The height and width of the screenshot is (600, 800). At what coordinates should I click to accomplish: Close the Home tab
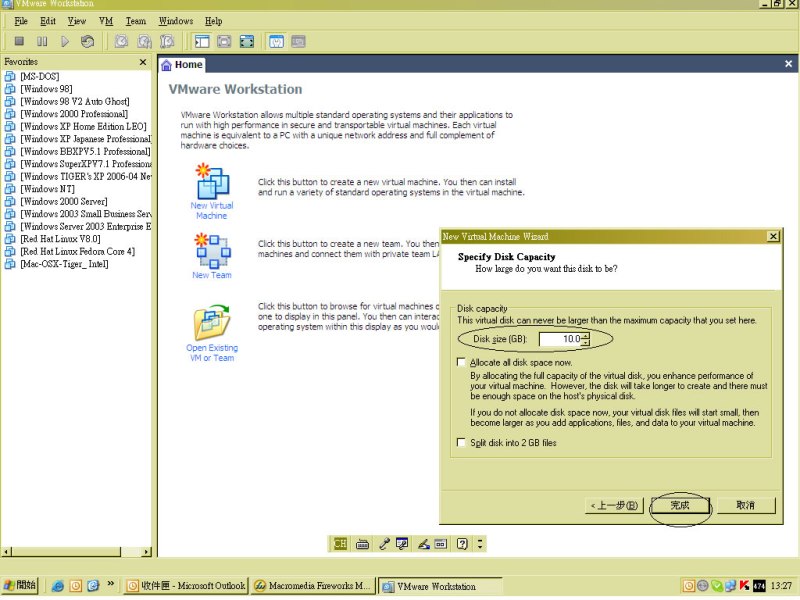(x=788, y=64)
